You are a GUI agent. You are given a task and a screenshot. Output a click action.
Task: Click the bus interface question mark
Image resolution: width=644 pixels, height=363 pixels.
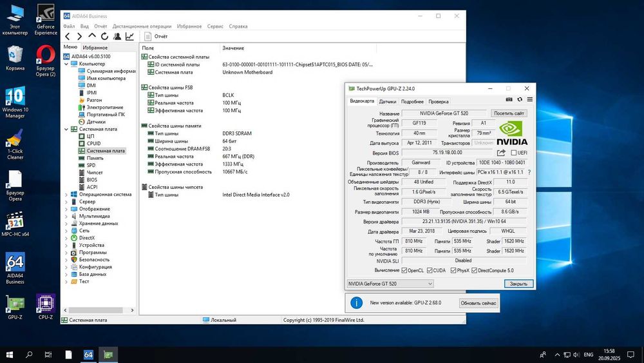pyautogui.click(x=529, y=172)
